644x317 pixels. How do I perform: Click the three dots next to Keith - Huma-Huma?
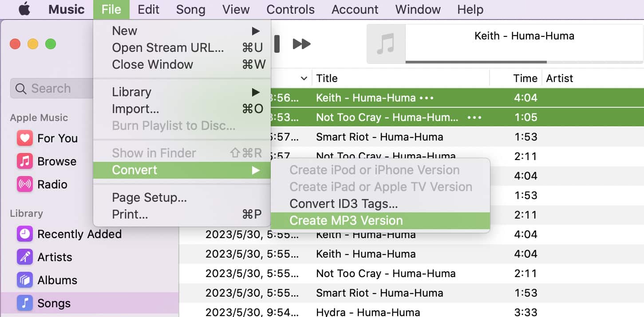tap(427, 98)
